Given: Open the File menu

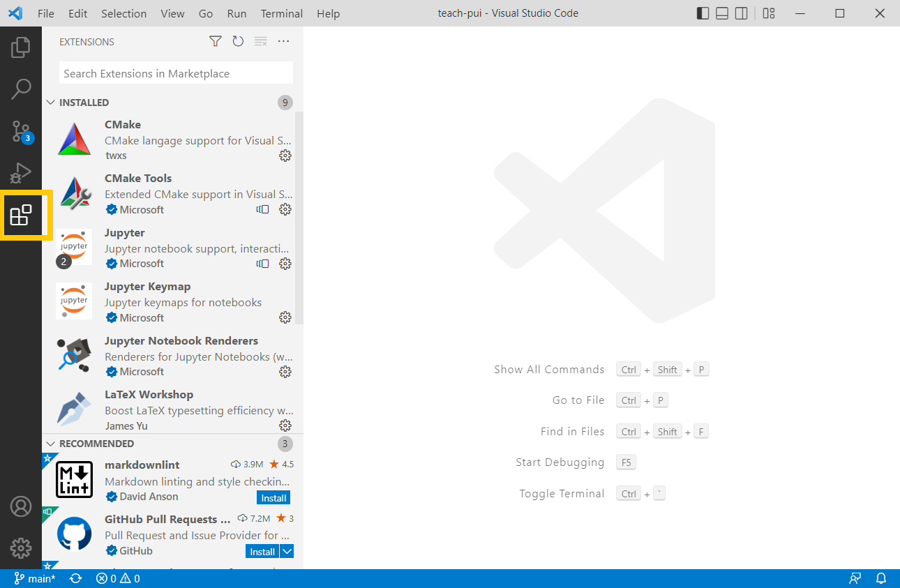Looking at the screenshot, I should (46, 13).
